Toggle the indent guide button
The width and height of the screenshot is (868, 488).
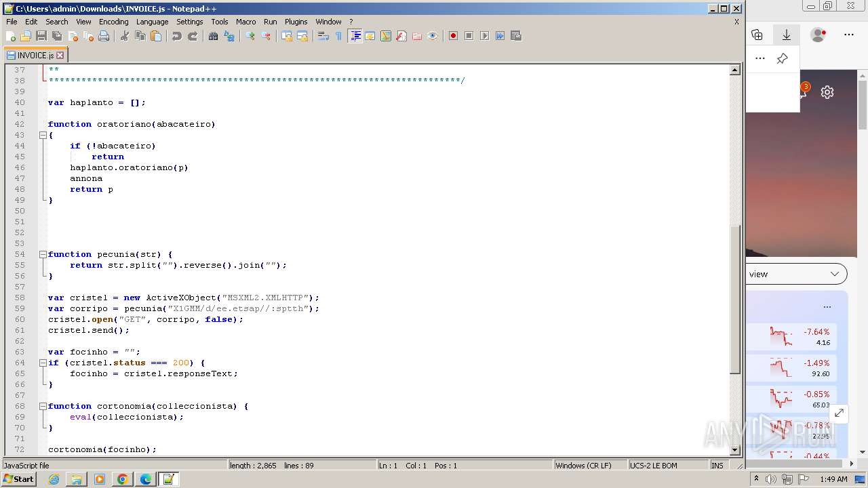[355, 36]
